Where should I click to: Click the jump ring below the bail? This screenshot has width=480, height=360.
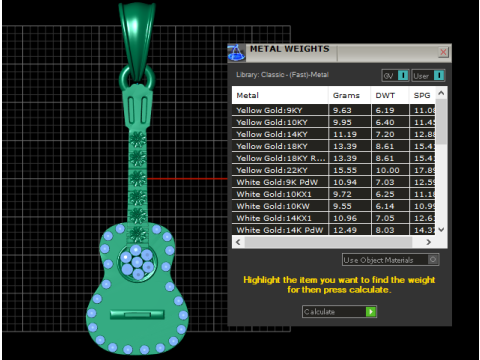[137, 79]
